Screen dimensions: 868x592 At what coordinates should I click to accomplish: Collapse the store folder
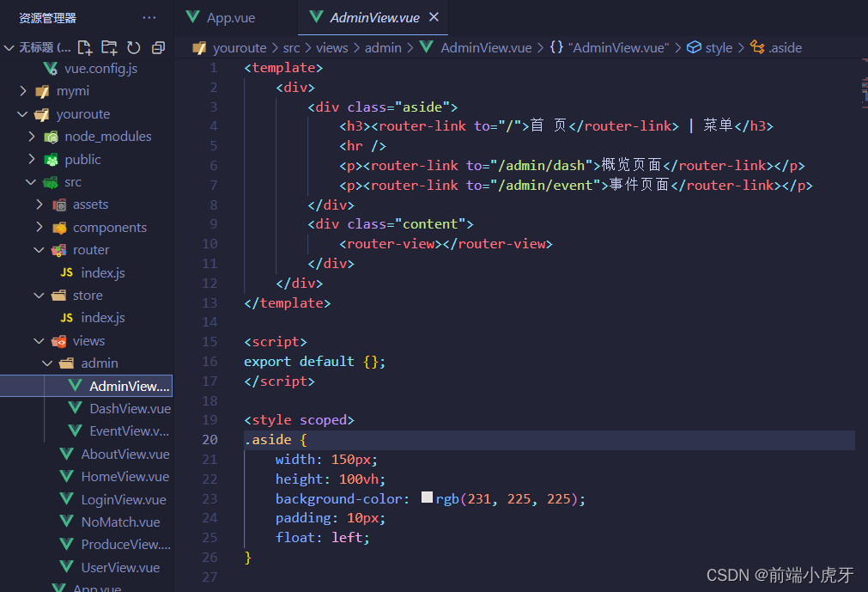[x=39, y=296]
